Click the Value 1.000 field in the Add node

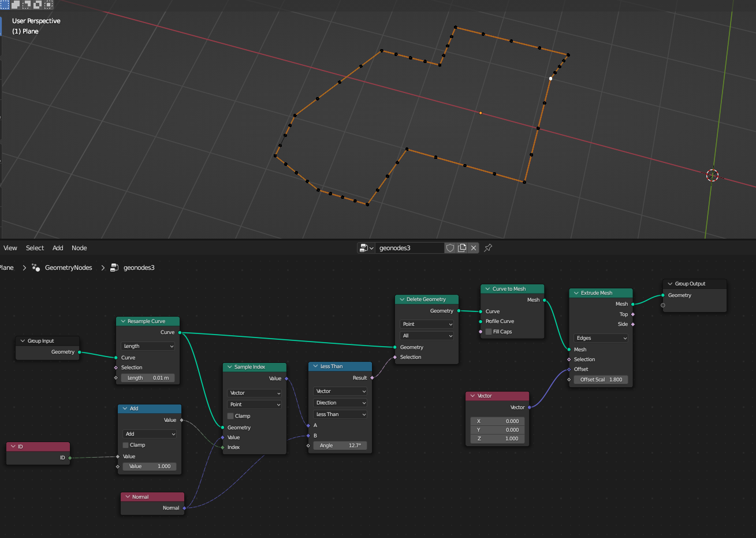point(150,466)
